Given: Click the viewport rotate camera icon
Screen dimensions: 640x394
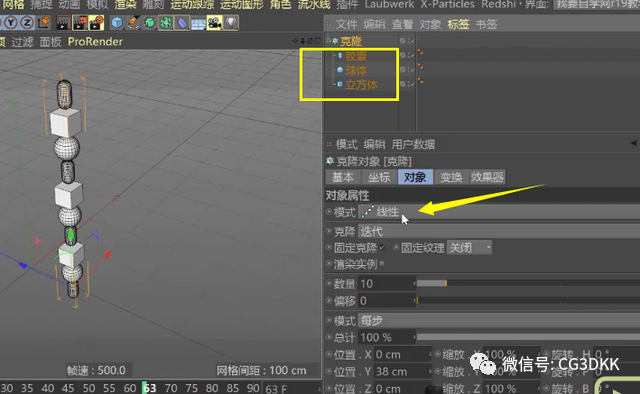Looking at the screenshot, I should pyautogui.click(x=310, y=41).
